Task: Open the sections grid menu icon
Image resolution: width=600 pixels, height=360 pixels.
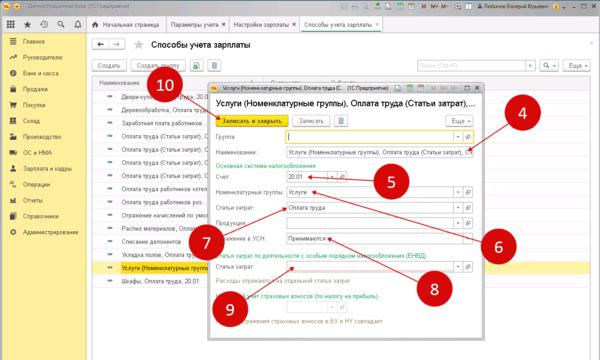Action: click(11, 24)
